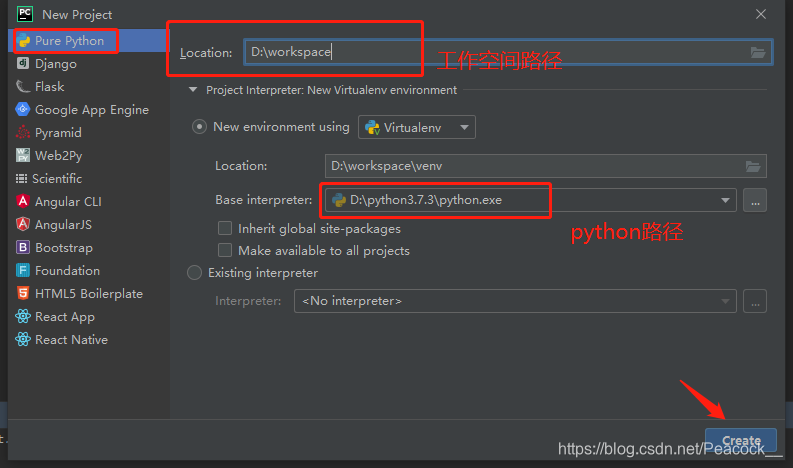Click the Pyramid icon

click(23, 133)
